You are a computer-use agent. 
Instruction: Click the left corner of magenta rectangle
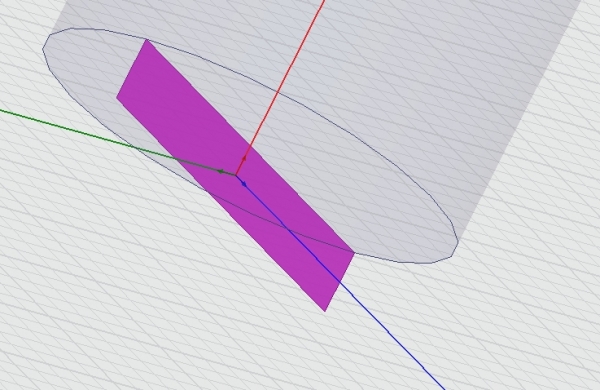tap(117, 97)
